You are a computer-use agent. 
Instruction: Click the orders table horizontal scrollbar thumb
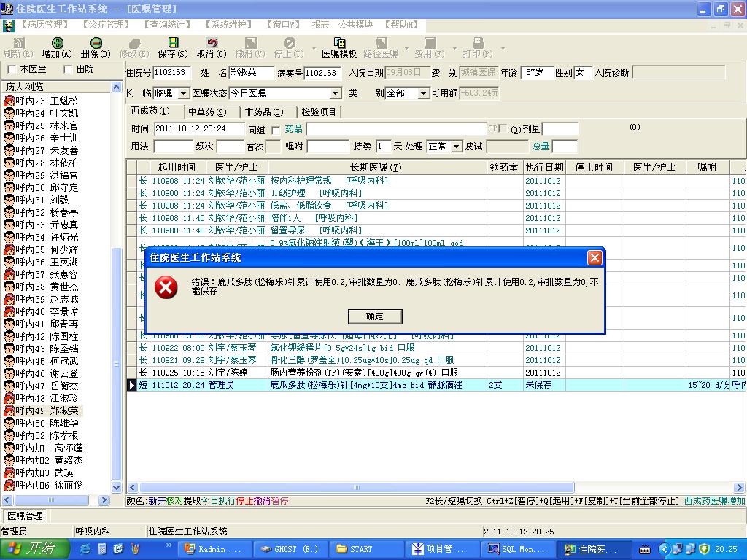[357, 487]
